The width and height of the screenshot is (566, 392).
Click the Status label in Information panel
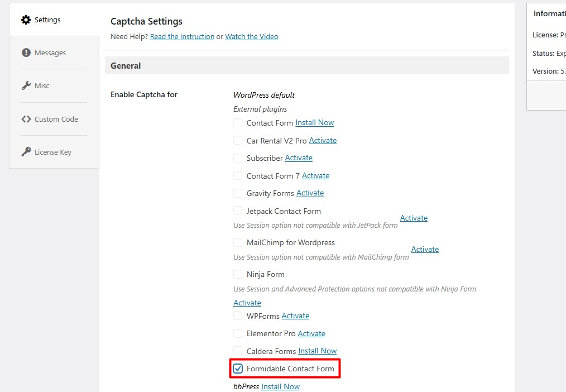[x=543, y=54]
